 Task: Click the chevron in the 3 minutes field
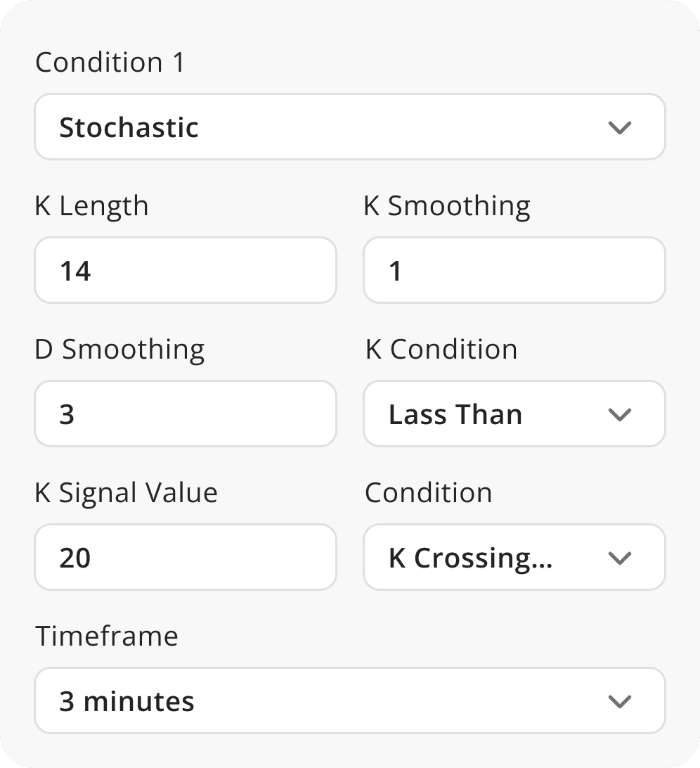tap(619, 701)
